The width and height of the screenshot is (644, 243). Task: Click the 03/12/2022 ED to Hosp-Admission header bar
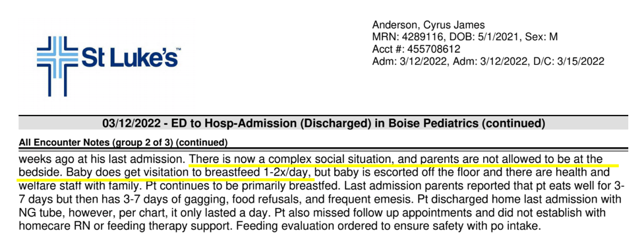pos(323,123)
